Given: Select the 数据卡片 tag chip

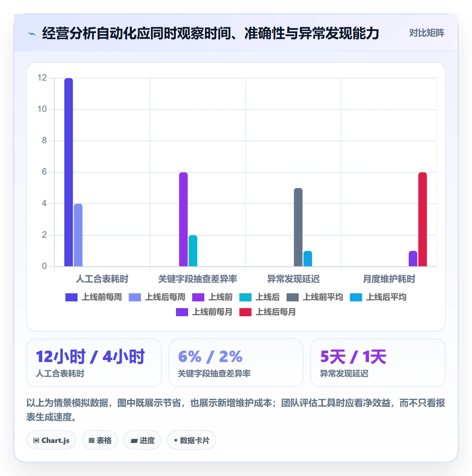Looking at the screenshot, I should click(191, 440).
